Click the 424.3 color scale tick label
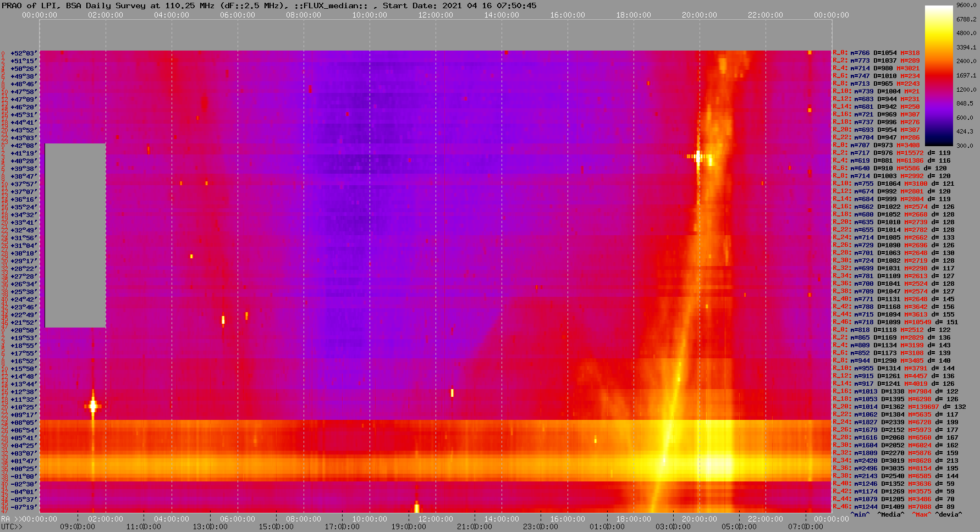 point(965,132)
